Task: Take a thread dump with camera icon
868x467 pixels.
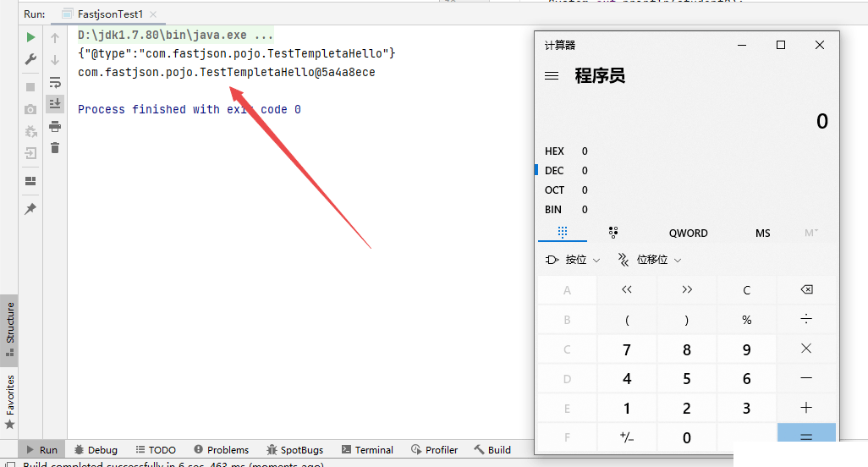Action: (30, 109)
